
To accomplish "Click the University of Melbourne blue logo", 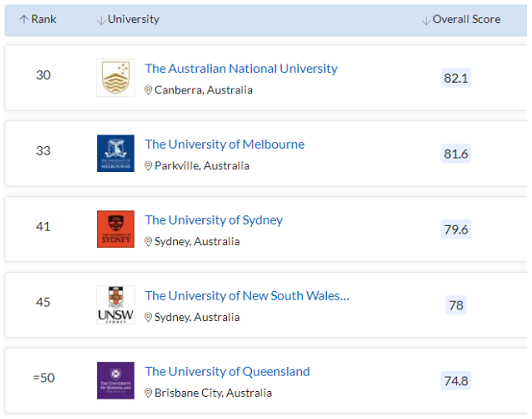I will click(x=116, y=153).
